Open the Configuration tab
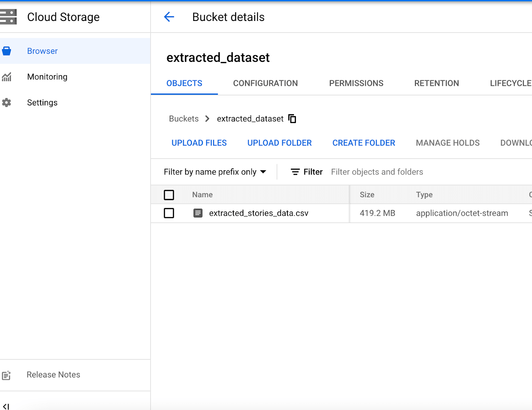The image size is (532, 410). pyautogui.click(x=265, y=83)
